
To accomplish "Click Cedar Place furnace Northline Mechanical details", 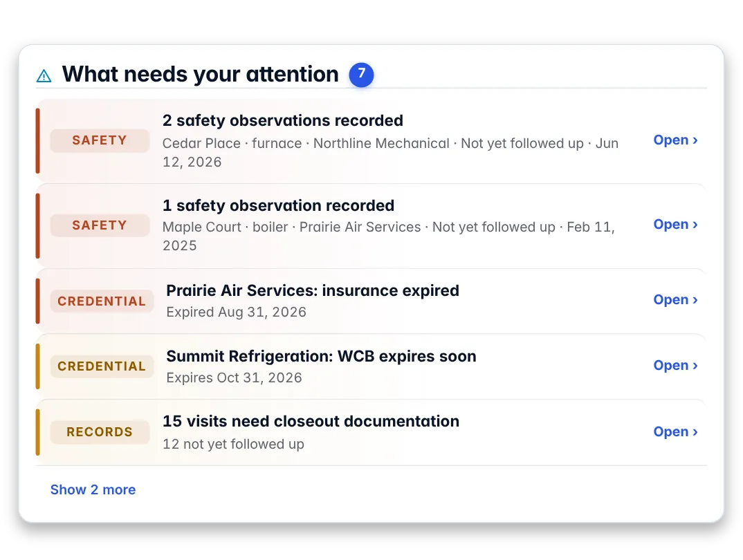I will pyautogui.click(x=390, y=152).
